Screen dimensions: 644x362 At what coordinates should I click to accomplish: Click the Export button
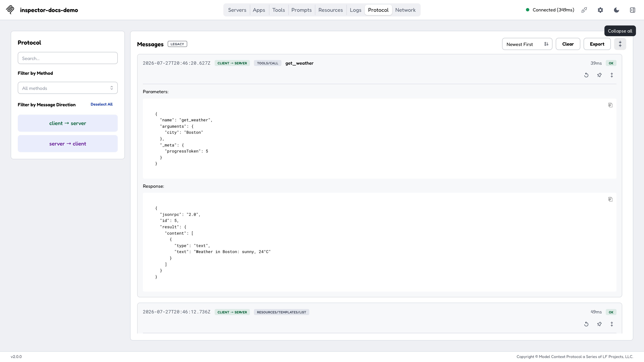(x=597, y=44)
